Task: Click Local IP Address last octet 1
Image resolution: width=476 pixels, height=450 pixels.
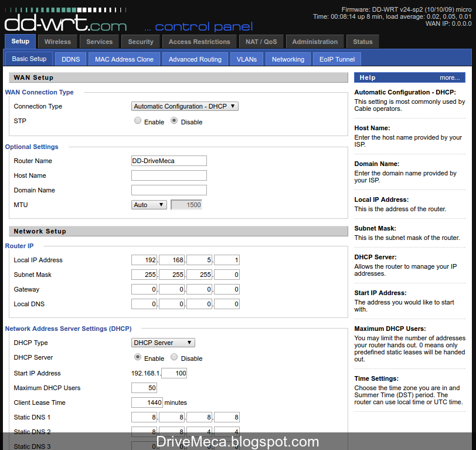Action: tap(227, 260)
